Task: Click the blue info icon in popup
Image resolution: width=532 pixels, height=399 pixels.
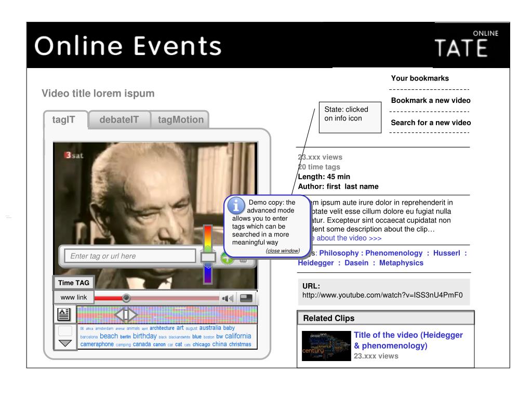Action: 236,206
